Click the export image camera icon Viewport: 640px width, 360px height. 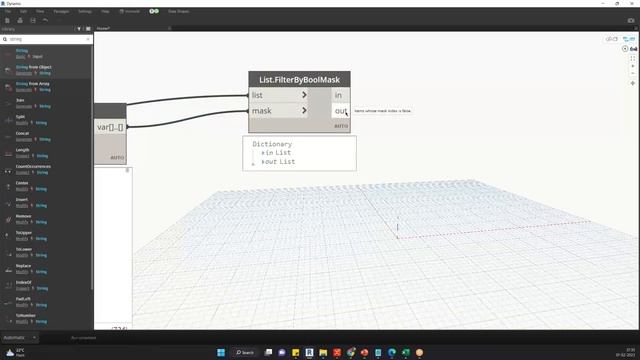coord(631,20)
